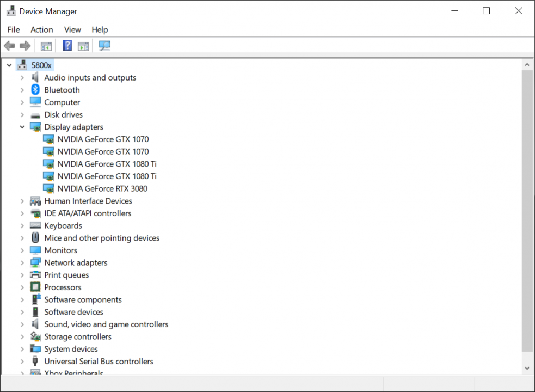Click the Monitors category icon
The image size is (535, 392).
tap(35, 250)
